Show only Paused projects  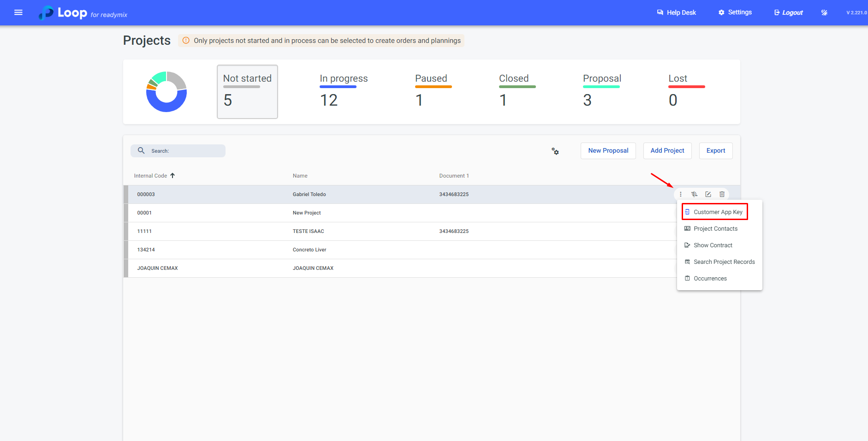tap(431, 91)
